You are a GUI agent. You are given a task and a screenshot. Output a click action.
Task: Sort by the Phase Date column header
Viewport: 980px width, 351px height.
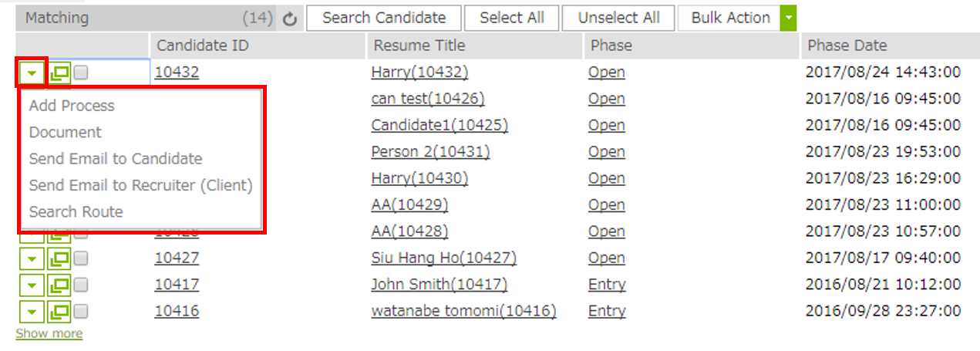click(x=847, y=46)
